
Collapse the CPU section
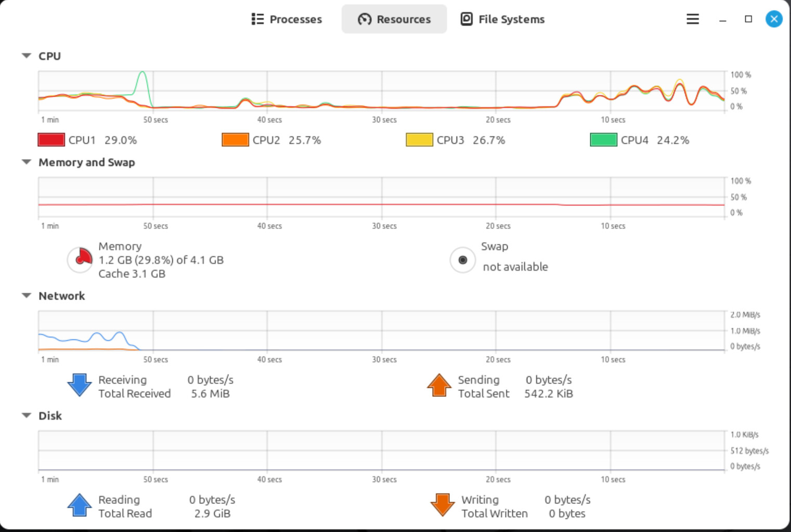coord(27,56)
